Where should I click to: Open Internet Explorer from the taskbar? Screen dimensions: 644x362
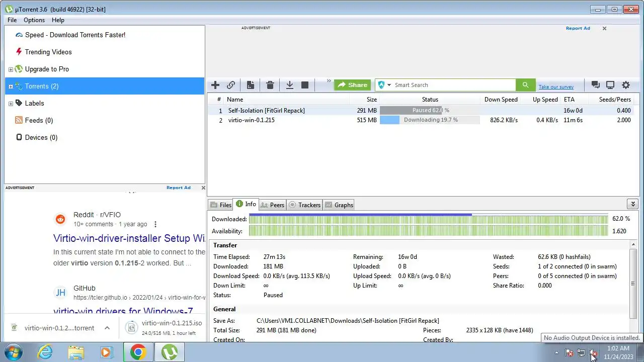point(45,352)
